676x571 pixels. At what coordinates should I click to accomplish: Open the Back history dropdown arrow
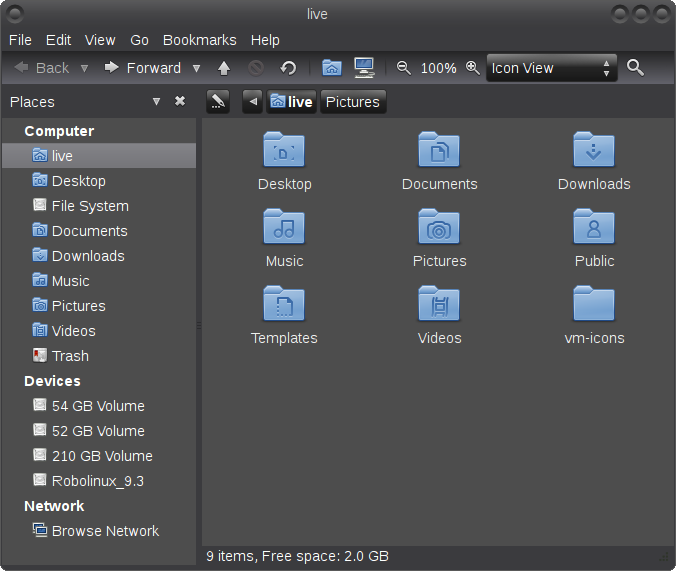84,68
